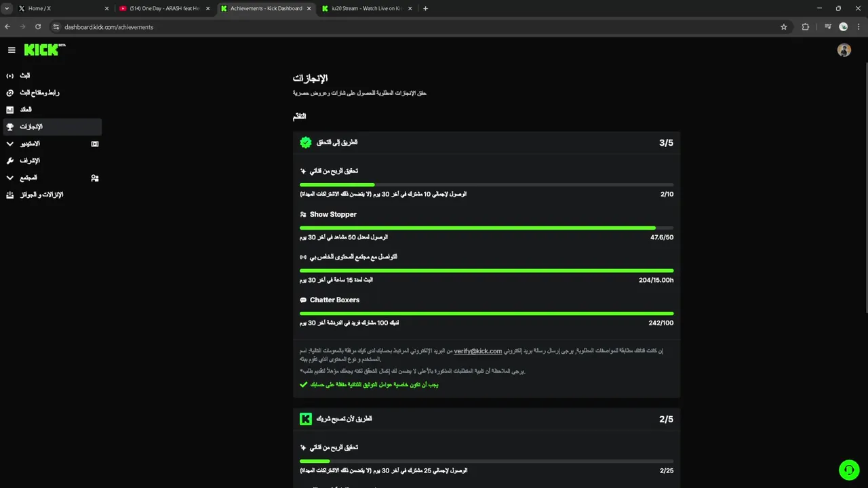This screenshot has width=868, height=488.
Task: Click the green support headset button
Action: [848, 470]
